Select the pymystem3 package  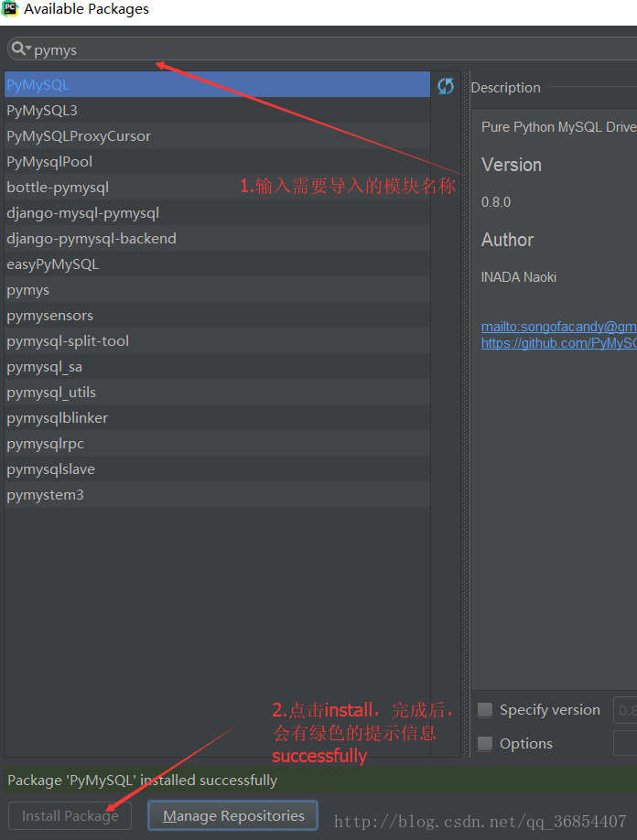pyautogui.click(x=217, y=495)
